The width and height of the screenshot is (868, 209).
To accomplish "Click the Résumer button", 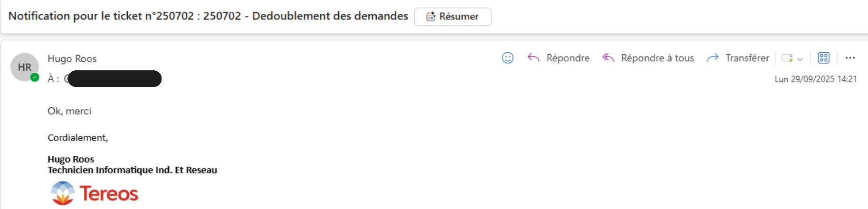I will pos(452,17).
